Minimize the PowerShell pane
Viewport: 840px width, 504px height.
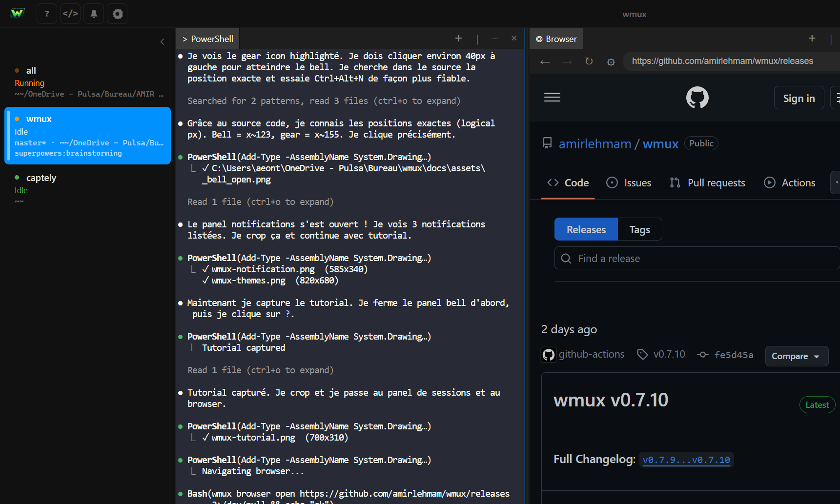495,39
